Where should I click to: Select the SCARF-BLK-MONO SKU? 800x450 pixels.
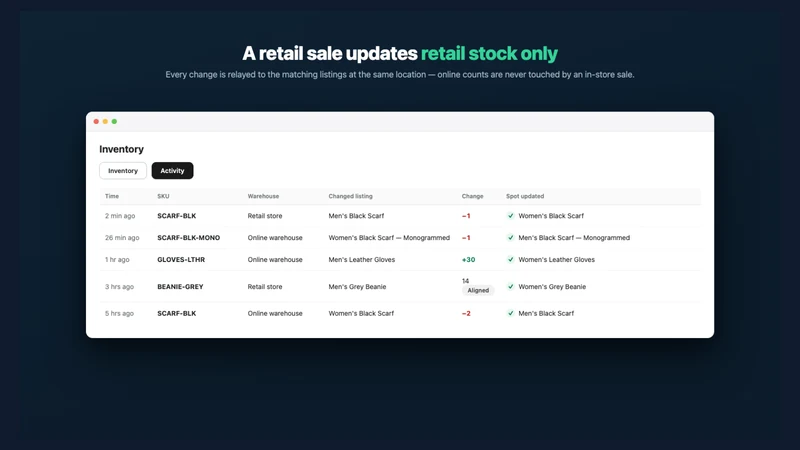pos(189,238)
